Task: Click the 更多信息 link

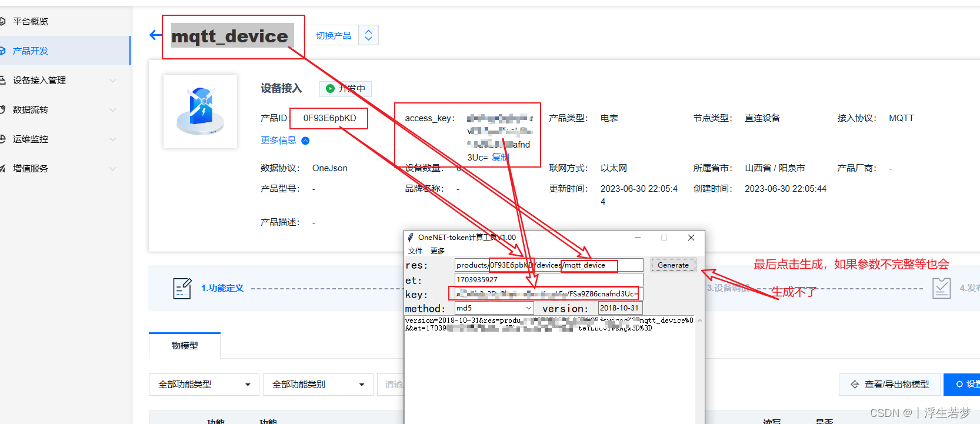Action: click(278, 141)
